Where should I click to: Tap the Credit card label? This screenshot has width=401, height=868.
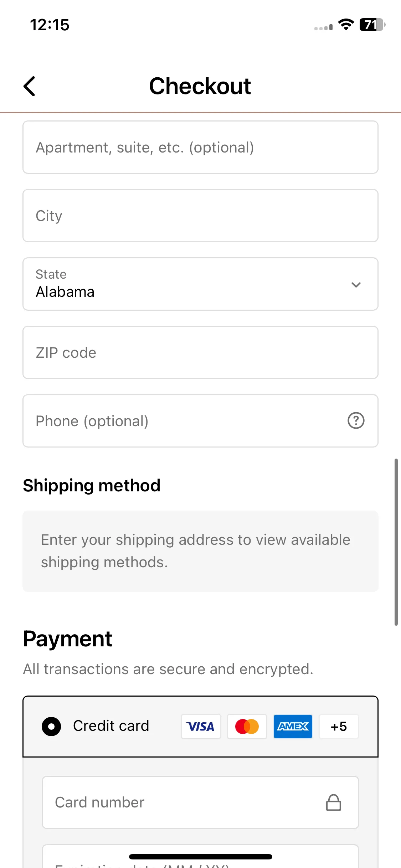click(x=111, y=726)
